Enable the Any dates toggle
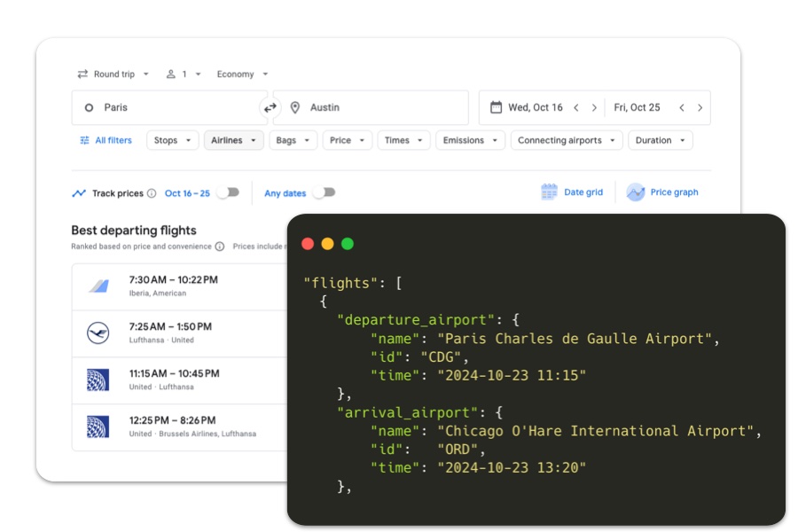 coord(325,192)
